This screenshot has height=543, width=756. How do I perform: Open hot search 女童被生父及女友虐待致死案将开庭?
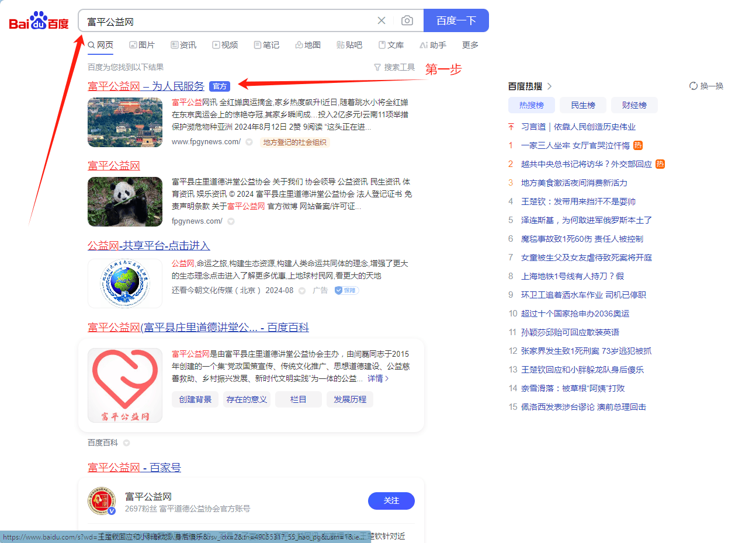[587, 257]
